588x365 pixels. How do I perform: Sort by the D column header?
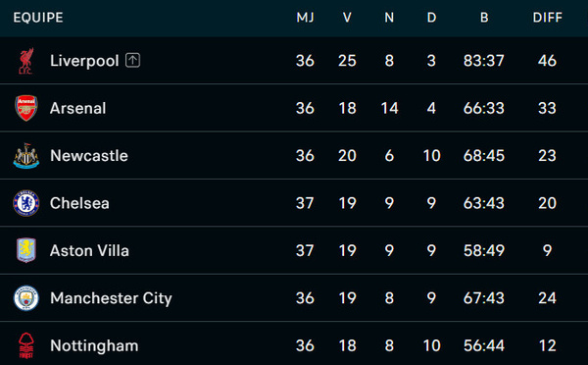pos(431,18)
